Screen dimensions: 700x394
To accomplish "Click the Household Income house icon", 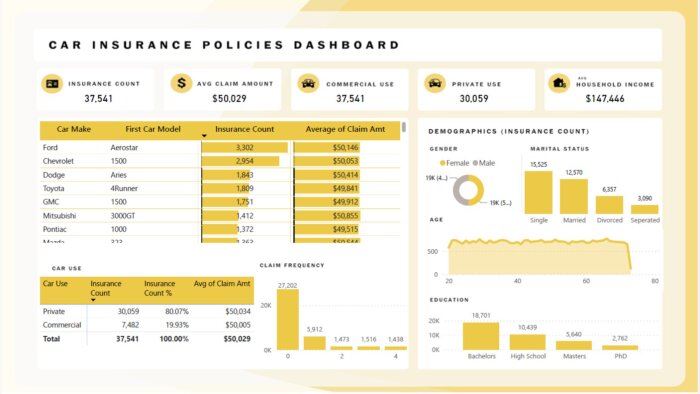I will coord(559,83).
